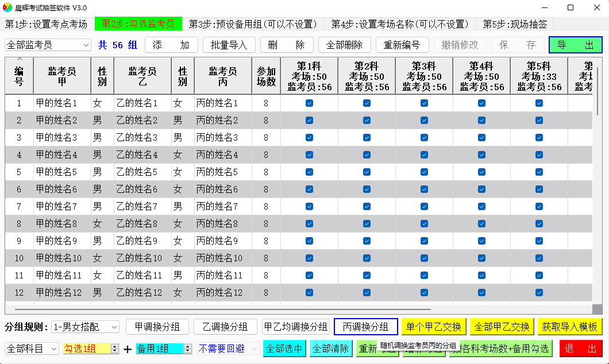Select cell 甲的姓名1
609x364 pixels.
click(62, 103)
